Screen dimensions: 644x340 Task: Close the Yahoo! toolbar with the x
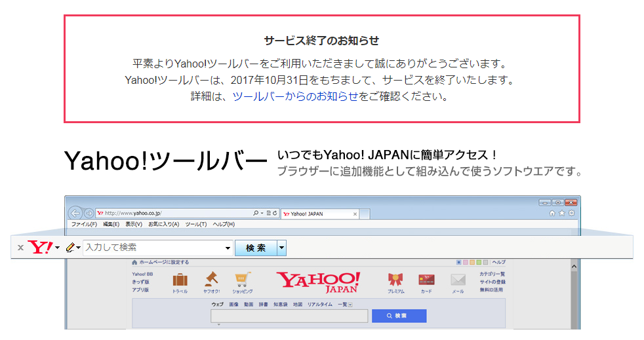coord(20,248)
